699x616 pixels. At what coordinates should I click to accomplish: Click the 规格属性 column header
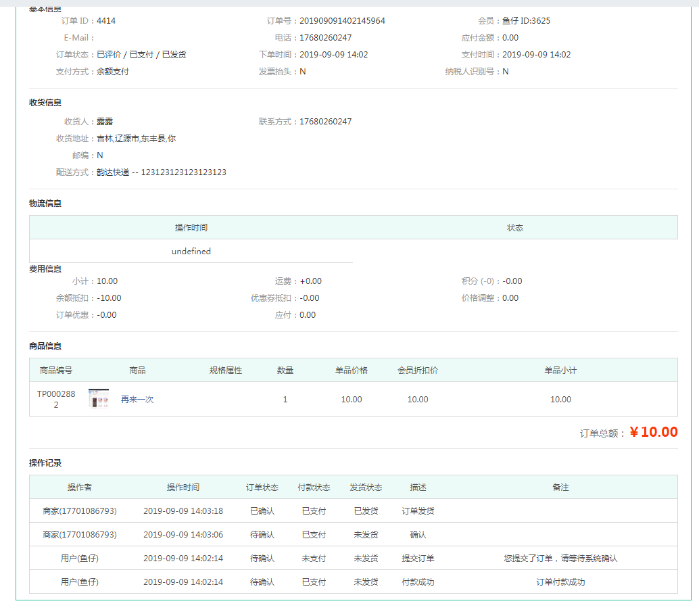click(226, 371)
